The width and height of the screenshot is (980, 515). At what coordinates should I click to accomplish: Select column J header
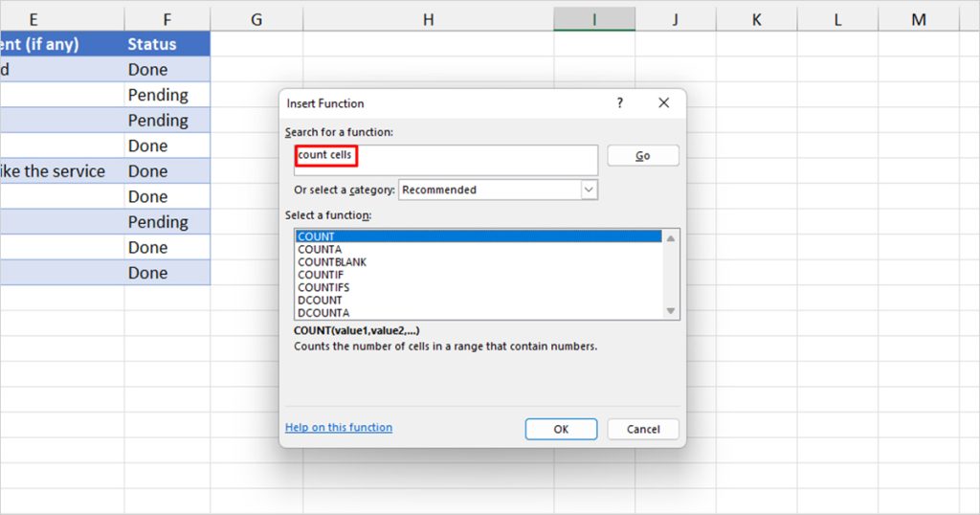click(x=675, y=19)
